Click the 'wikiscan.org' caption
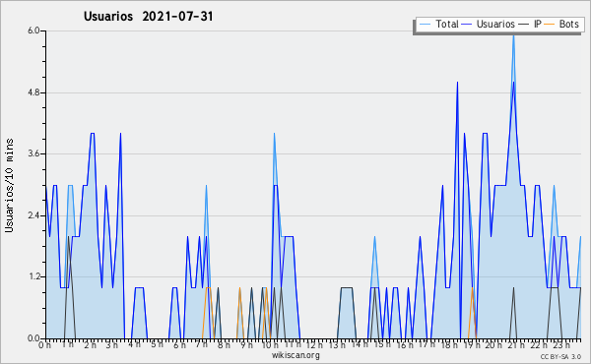The height and width of the screenshot is (364, 591). 295,355
